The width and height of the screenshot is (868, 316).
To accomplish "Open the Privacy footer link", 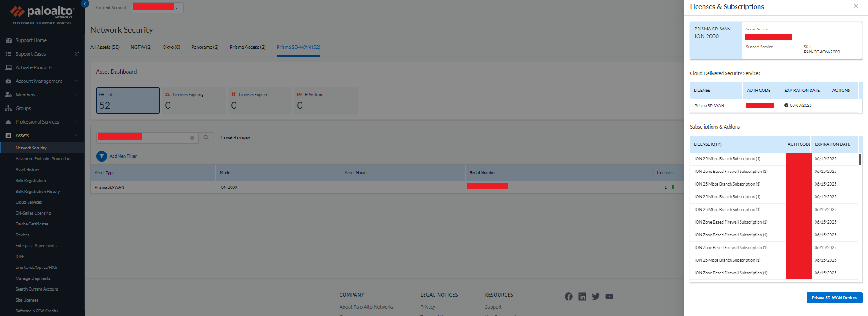I will (x=428, y=307).
